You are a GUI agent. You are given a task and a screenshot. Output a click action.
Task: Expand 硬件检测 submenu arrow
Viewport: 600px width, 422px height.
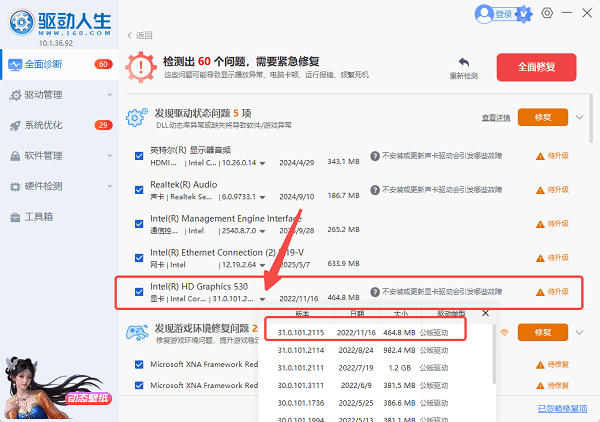tap(110, 186)
